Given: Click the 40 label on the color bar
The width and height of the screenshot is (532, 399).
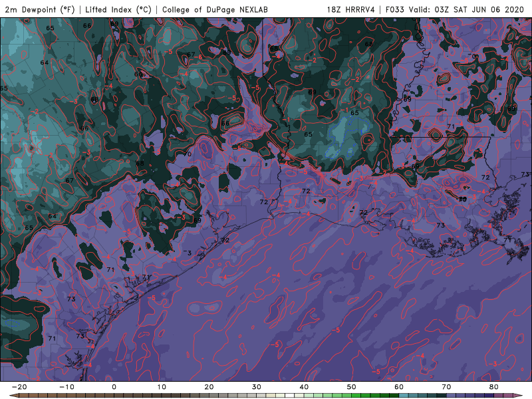Looking at the screenshot, I should coord(304,387).
